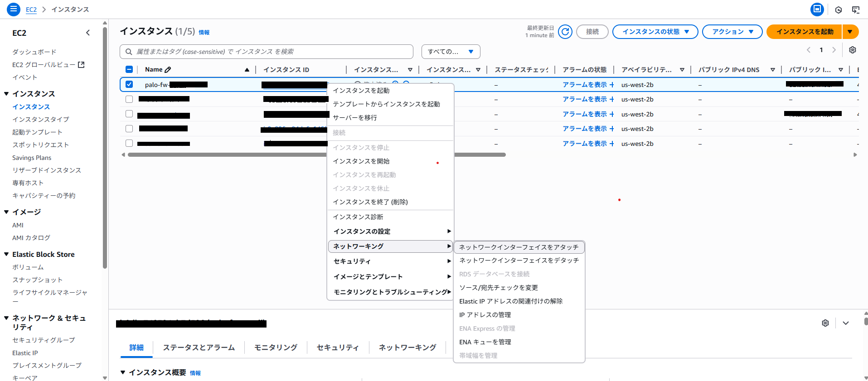Deselect the palo-fw instance checkbox

click(x=129, y=84)
